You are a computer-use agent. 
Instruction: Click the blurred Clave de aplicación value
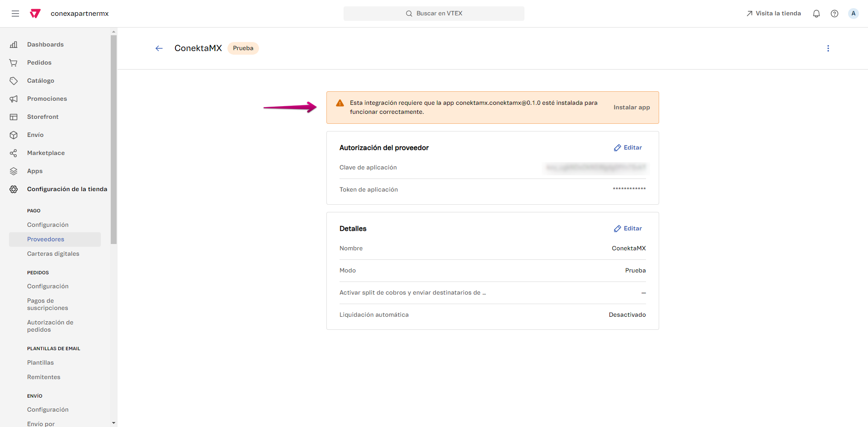click(596, 168)
